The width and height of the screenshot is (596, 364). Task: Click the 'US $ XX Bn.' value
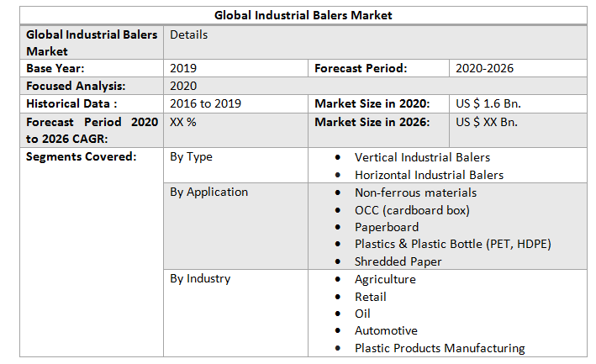tap(487, 121)
